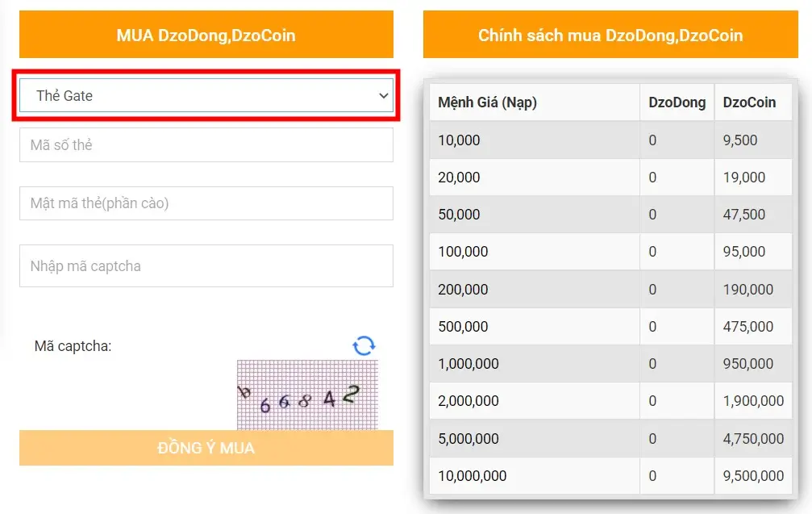
Task: Click the DzoCoin column header
Action: [749, 102]
